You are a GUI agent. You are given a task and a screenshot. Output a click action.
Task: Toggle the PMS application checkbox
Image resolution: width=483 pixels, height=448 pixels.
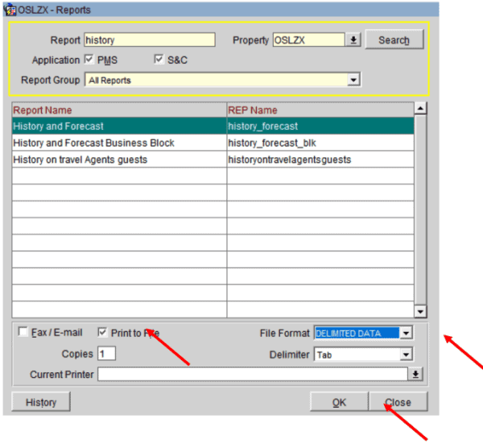89,60
